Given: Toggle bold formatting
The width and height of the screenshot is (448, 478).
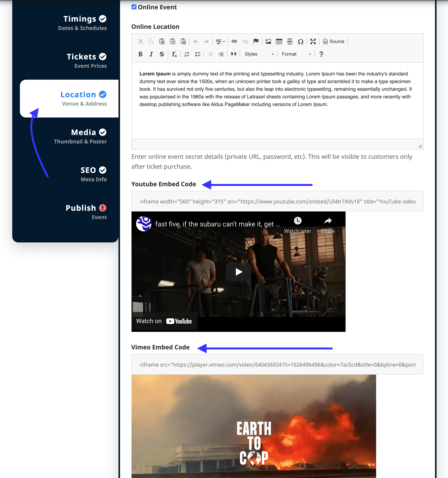Looking at the screenshot, I should tap(140, 54).
